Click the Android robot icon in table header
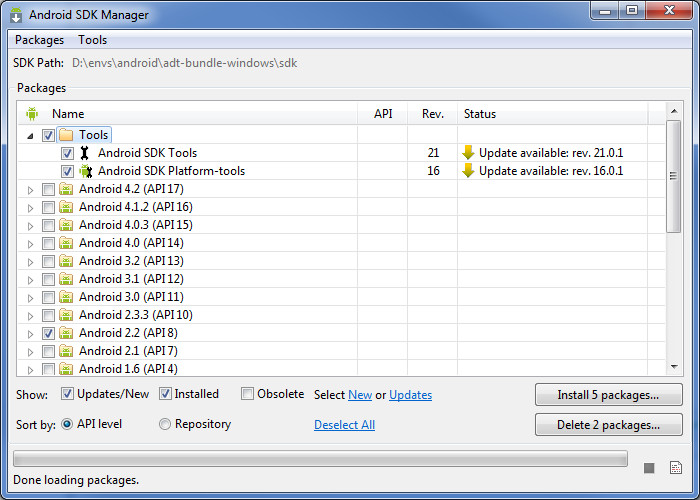The image size is (700, 500). tap(32, 114)
